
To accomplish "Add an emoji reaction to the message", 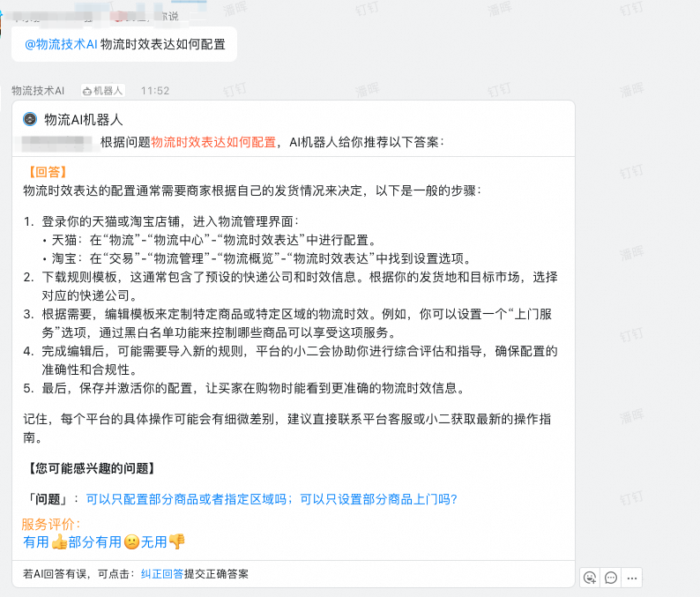I will tap(590, 578).
